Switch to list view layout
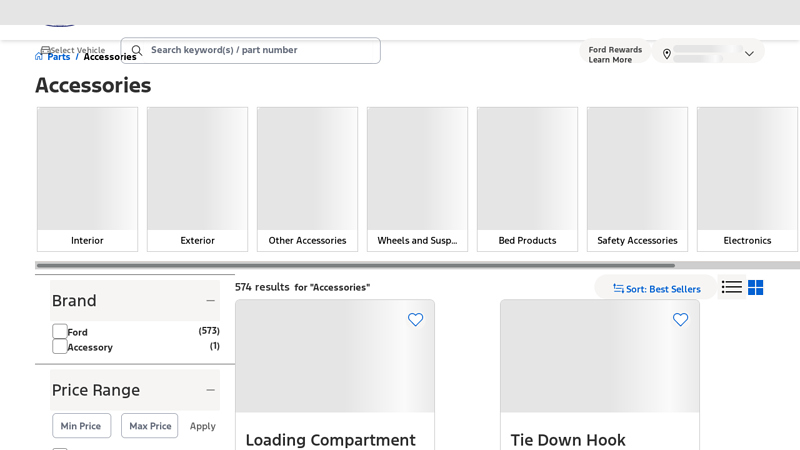800x450 pixels. 732,288
